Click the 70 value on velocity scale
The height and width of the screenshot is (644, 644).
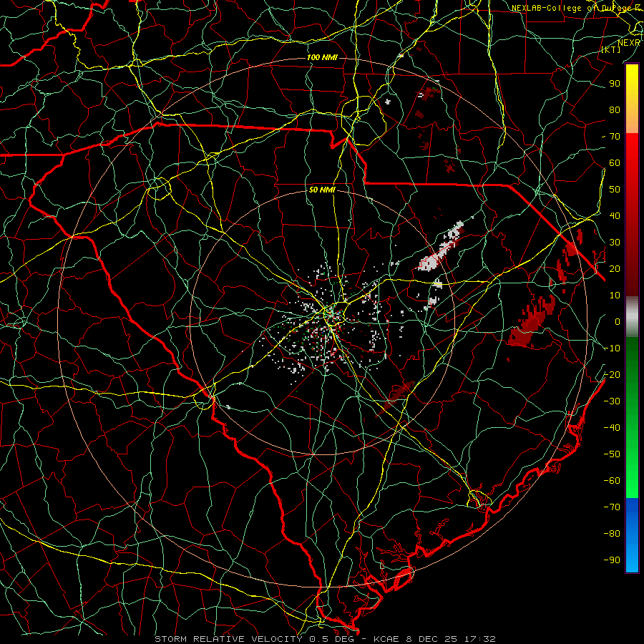(615, 137)
